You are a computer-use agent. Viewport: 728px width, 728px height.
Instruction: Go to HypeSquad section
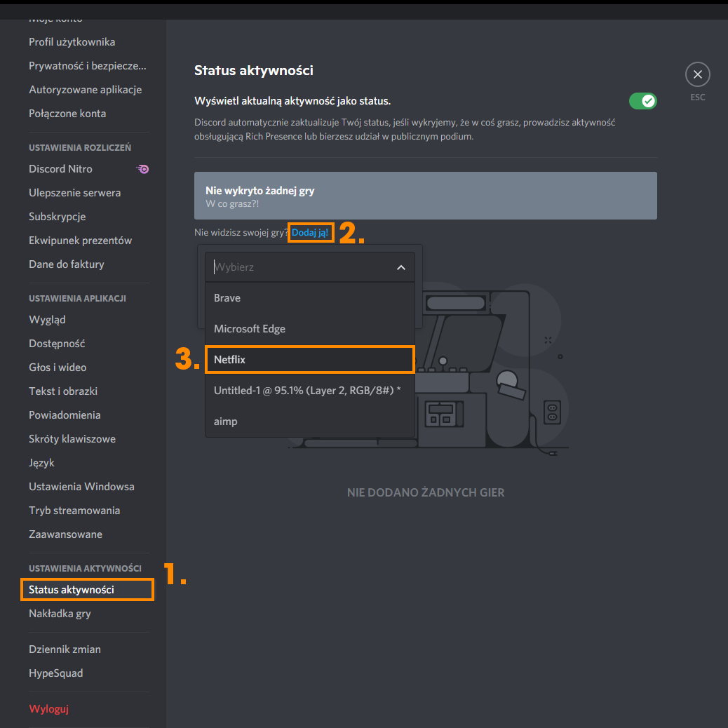(55, 673)
